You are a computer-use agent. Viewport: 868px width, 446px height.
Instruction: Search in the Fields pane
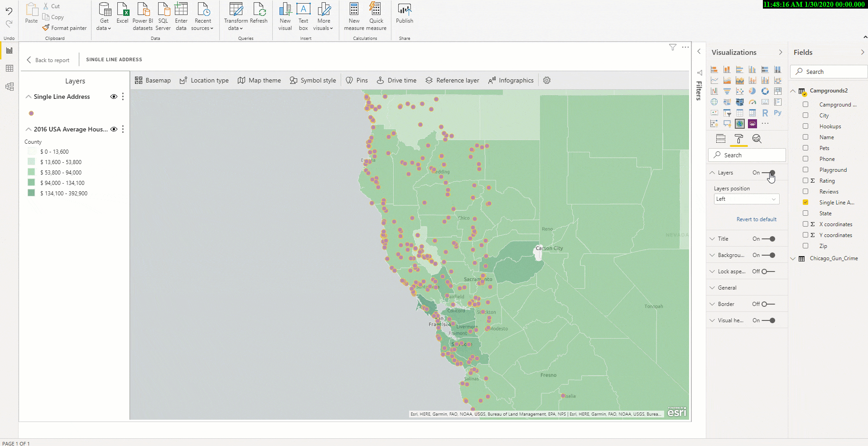(829, 72)
